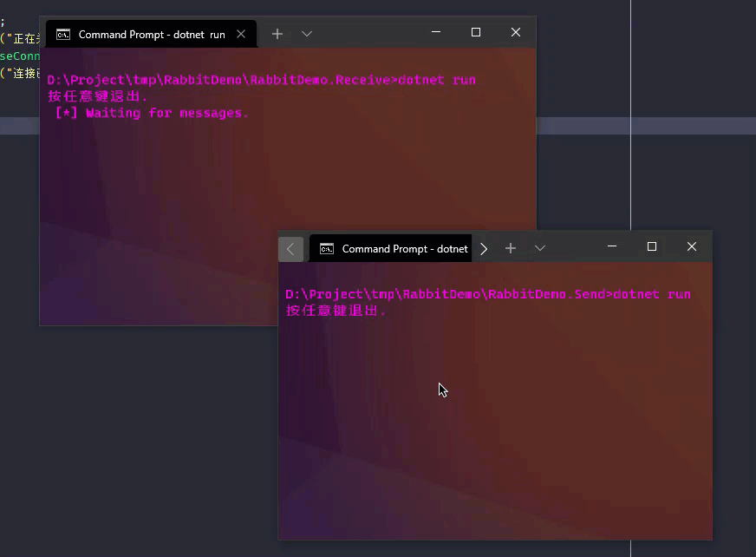756x557 pixels.
Task: Select the 'Command Prompt - dotnet' tab in the Send window
Action: click(390, 249)
